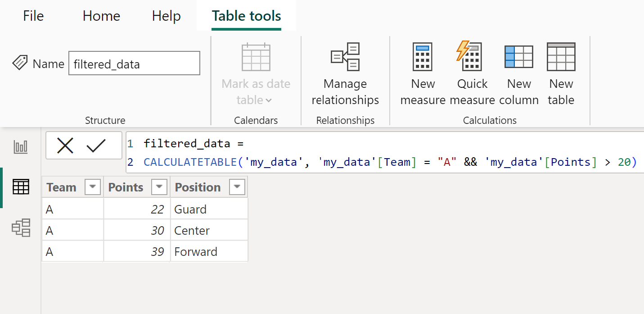This screenshot has width=644, height=314.
Task: Click the Calculations group label
Action: [490, 120]
